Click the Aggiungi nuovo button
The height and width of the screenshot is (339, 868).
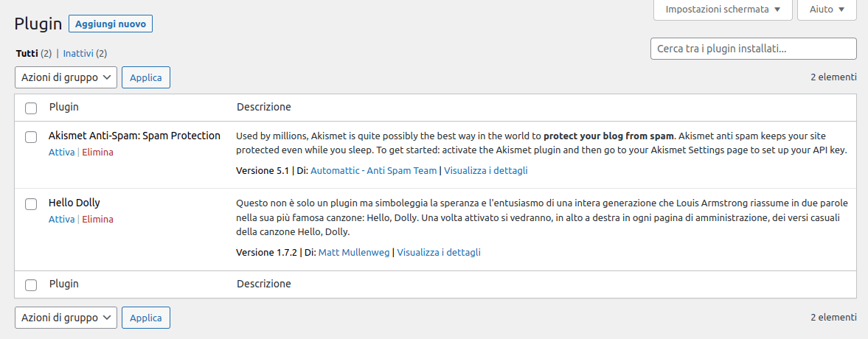pyautogui.click(x=111, y=24)
